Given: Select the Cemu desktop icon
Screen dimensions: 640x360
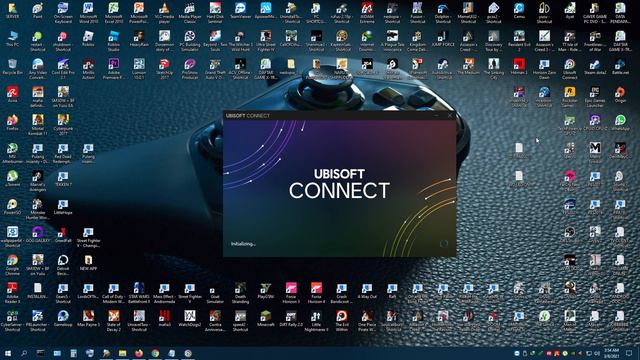Looking at the screenshot, I should point(519,11).
